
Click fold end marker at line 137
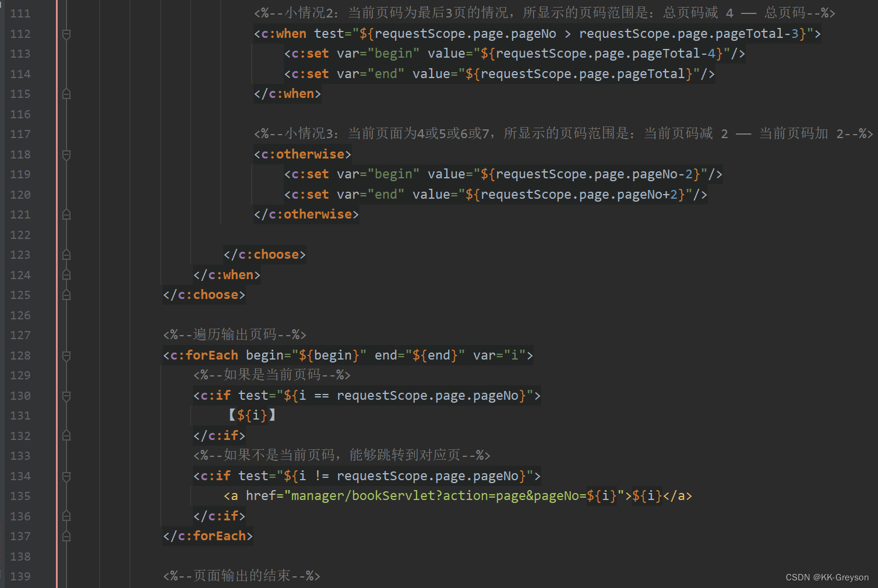click(66, 536)
